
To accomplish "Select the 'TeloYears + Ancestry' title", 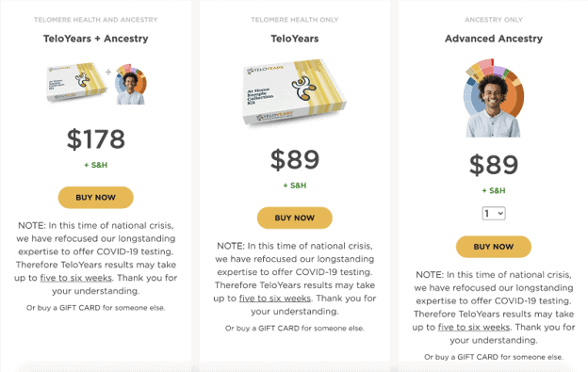I will 95,39.
